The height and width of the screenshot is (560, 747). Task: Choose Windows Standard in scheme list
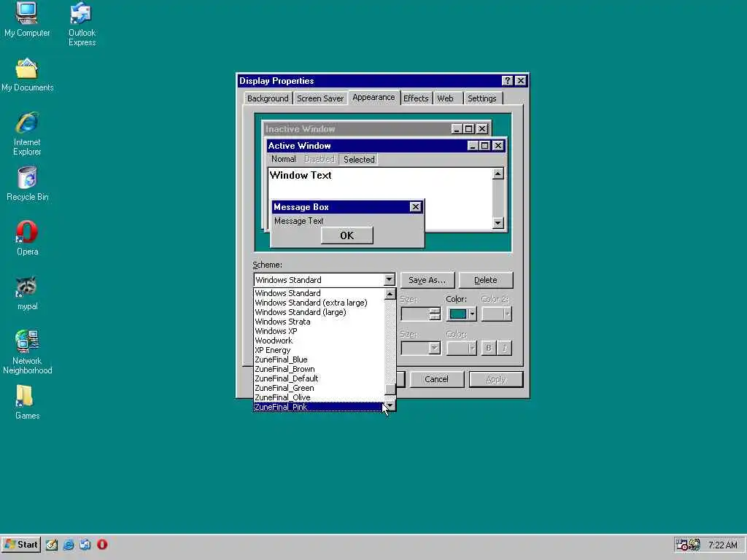(x=320, y=293)
